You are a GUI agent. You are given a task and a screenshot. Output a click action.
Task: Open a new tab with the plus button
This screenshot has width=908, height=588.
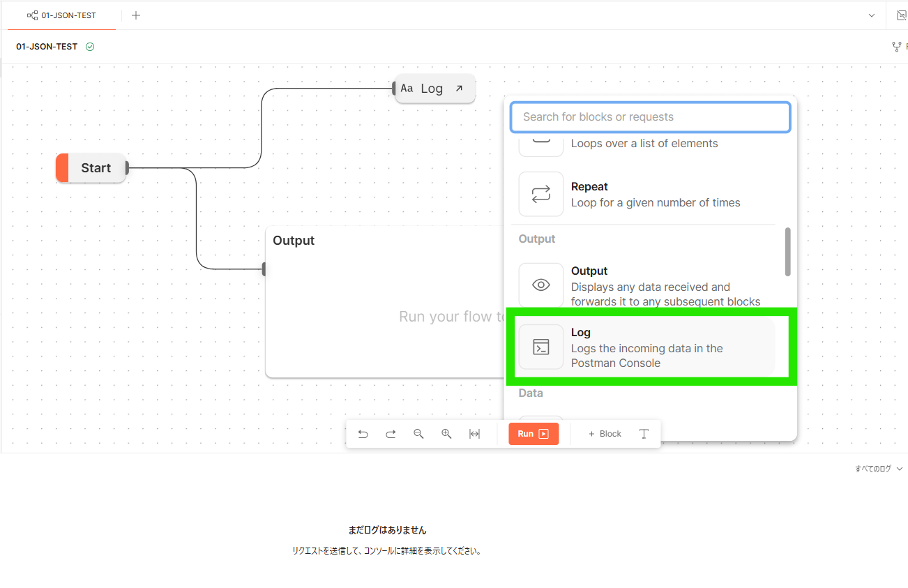click(x=135, y=15)
